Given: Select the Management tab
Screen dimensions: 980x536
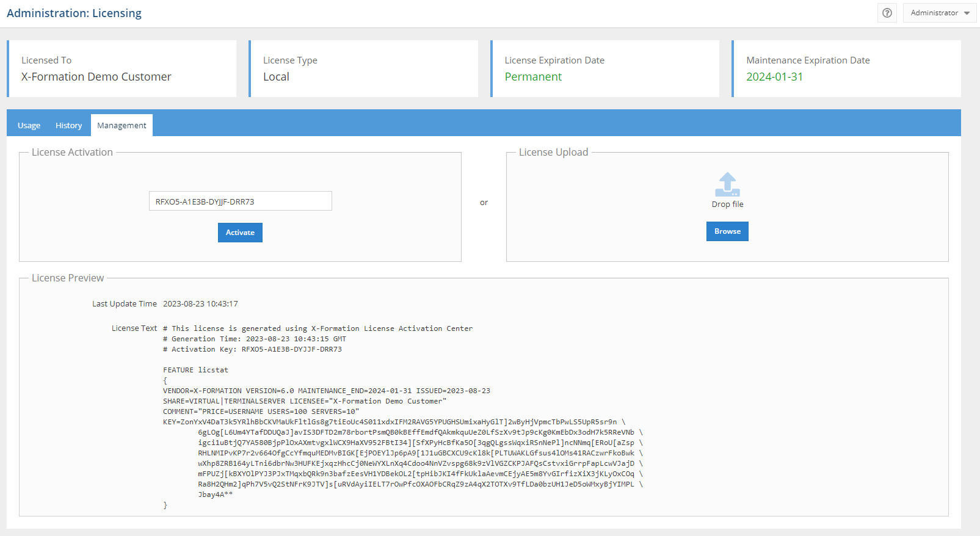Looking at the screenshot, I should [x=122, y=125].
